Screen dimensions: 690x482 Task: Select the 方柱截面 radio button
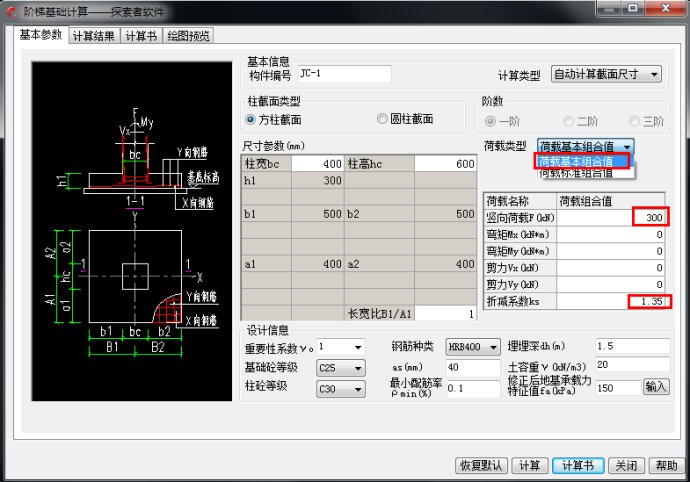(250, 119)
